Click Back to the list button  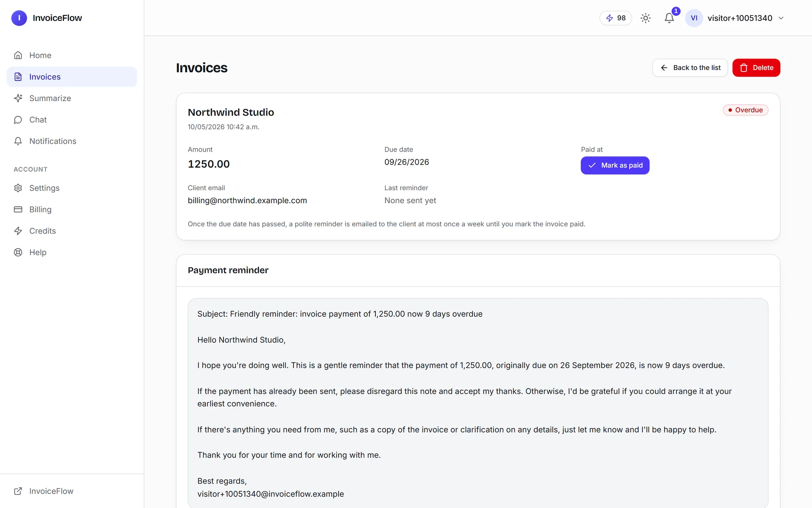pyautogui.click(x=690, y=68)
